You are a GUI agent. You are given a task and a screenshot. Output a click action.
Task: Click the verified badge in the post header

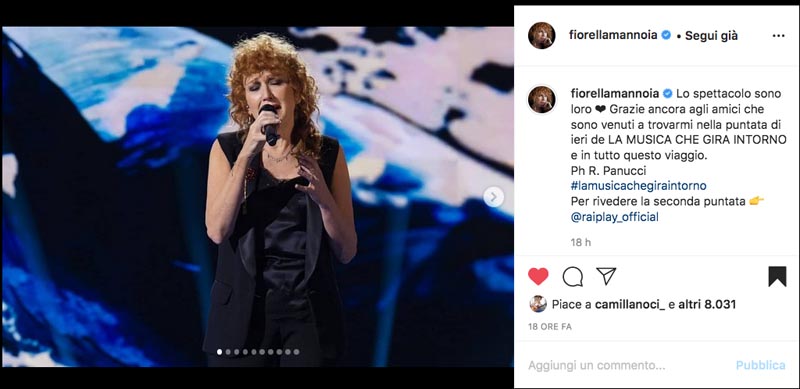tap(666, 35)
